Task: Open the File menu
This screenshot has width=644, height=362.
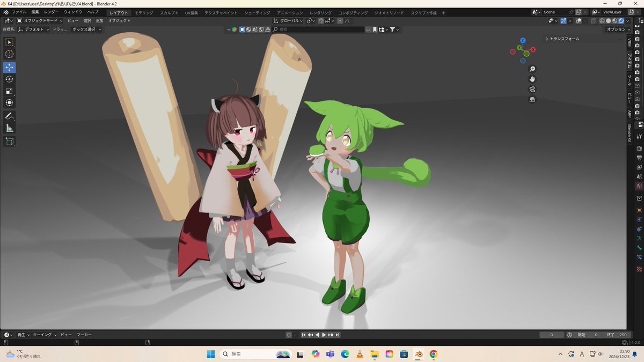Action: tap(19, 12)
